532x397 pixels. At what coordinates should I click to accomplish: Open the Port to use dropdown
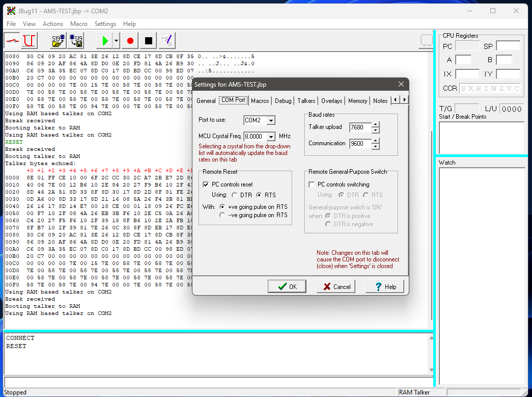coord(271,121)
